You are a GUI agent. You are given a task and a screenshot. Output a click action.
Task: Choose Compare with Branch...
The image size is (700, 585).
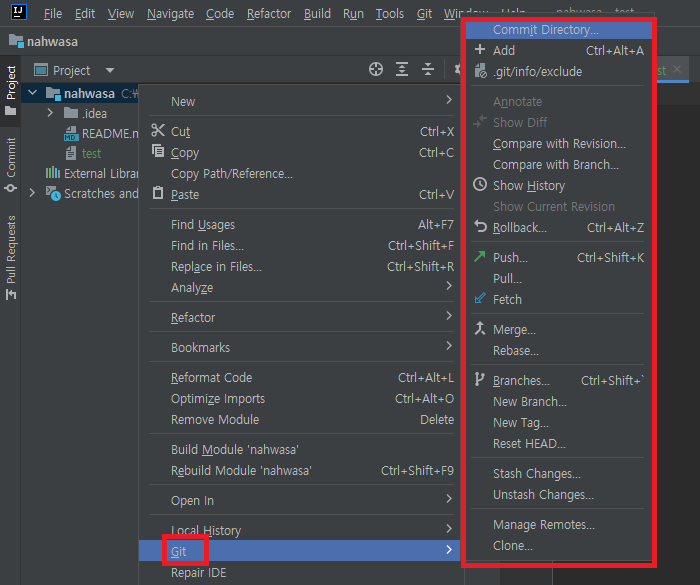click(558, 165)
